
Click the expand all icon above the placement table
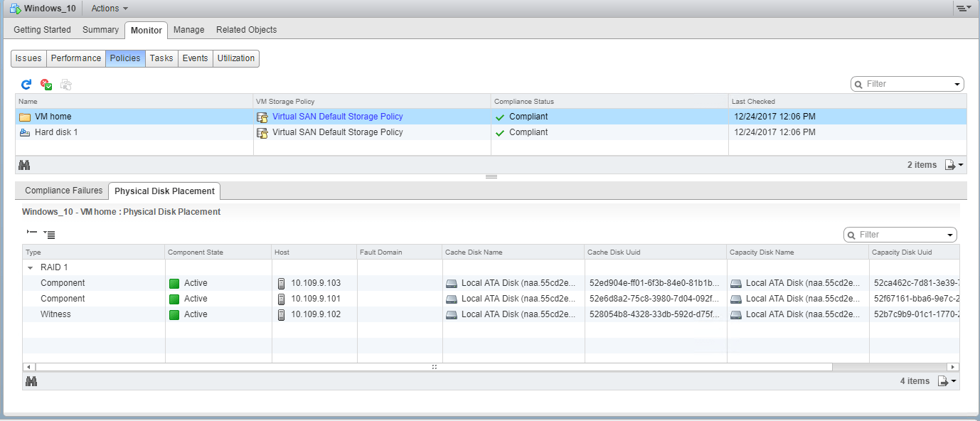pos(49,233)
